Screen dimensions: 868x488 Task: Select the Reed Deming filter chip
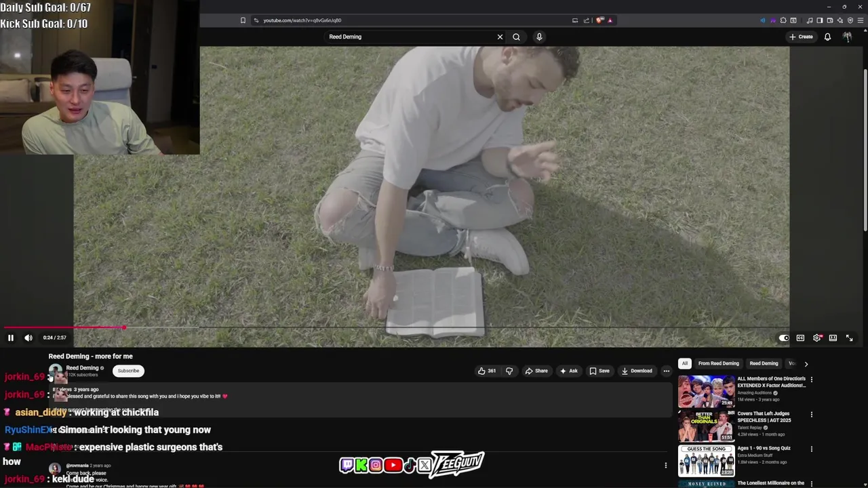pyautogui.click(x=764, y=363)
